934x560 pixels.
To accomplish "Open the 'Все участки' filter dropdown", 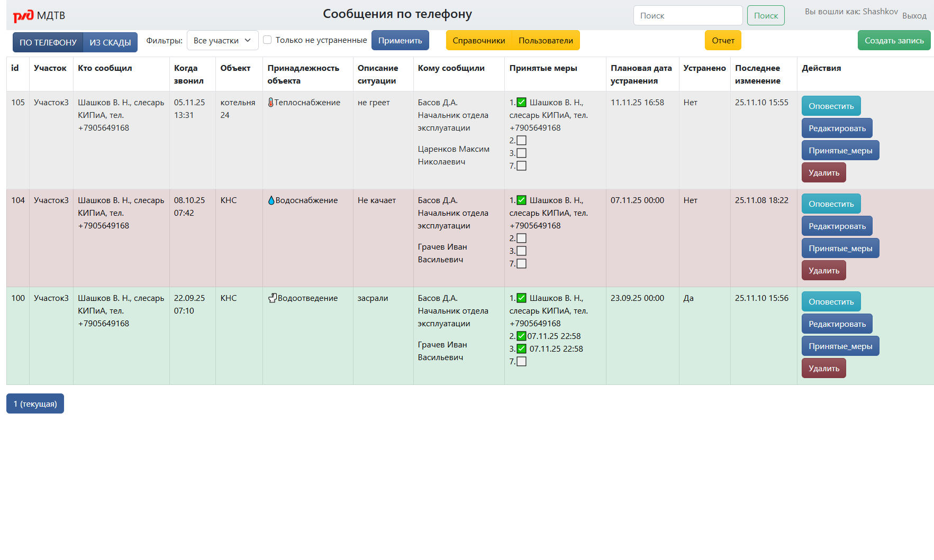I will coord(222,41).
